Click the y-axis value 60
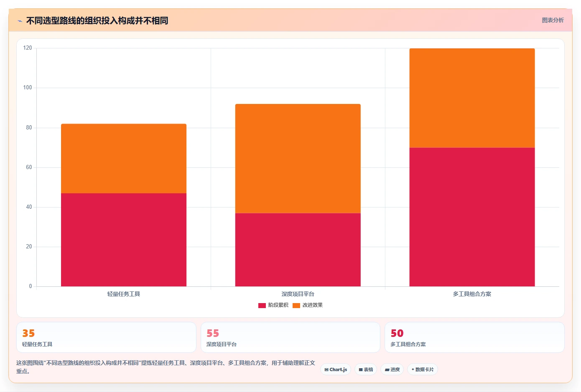This screenshot has width=581, height=392. point(29,167)
